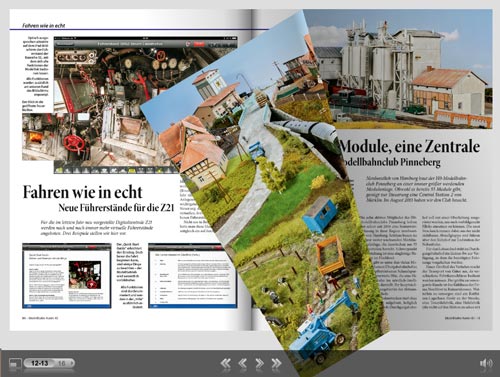Jump to the last page with double-right arrow
Viewport: 500px width, 377px height.
(276, 363)
